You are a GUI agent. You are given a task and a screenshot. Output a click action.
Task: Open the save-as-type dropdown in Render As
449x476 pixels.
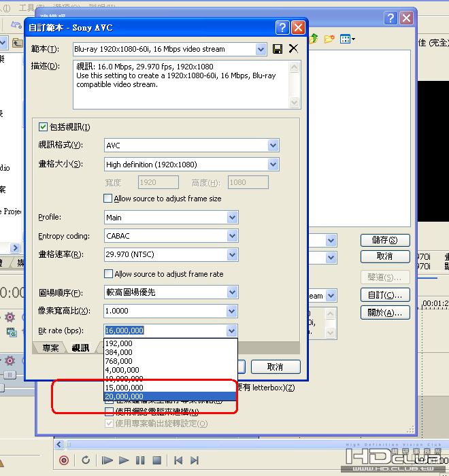pos(331,258)
